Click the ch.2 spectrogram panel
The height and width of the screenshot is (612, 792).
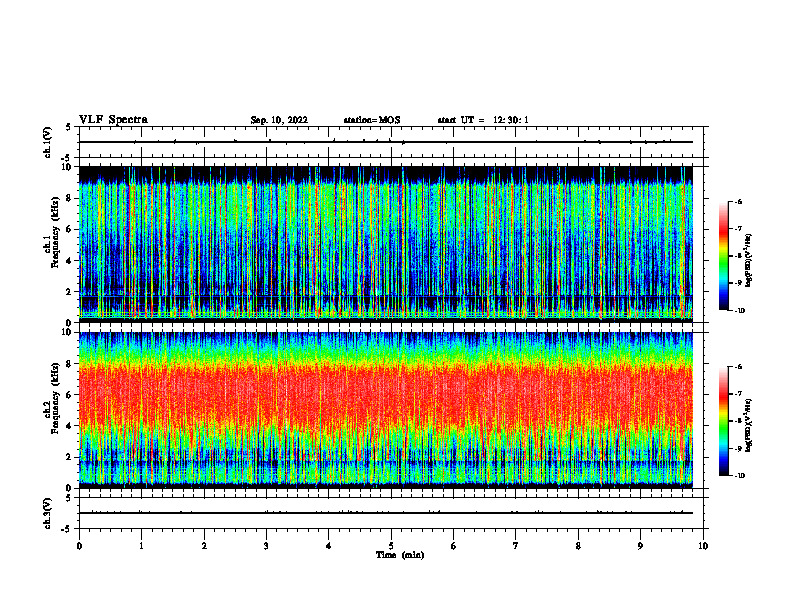[x=386, y=410]
